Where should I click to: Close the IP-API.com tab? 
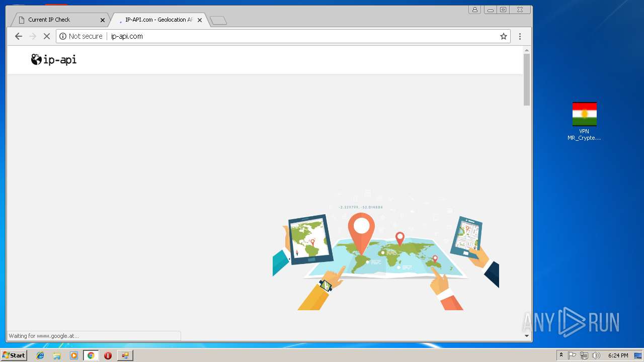tap(200, 20)
